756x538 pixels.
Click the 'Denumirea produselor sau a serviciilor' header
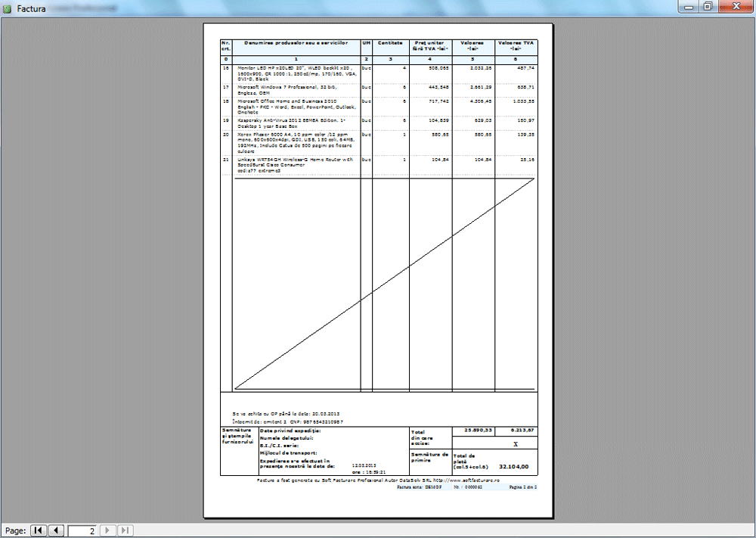296,44
